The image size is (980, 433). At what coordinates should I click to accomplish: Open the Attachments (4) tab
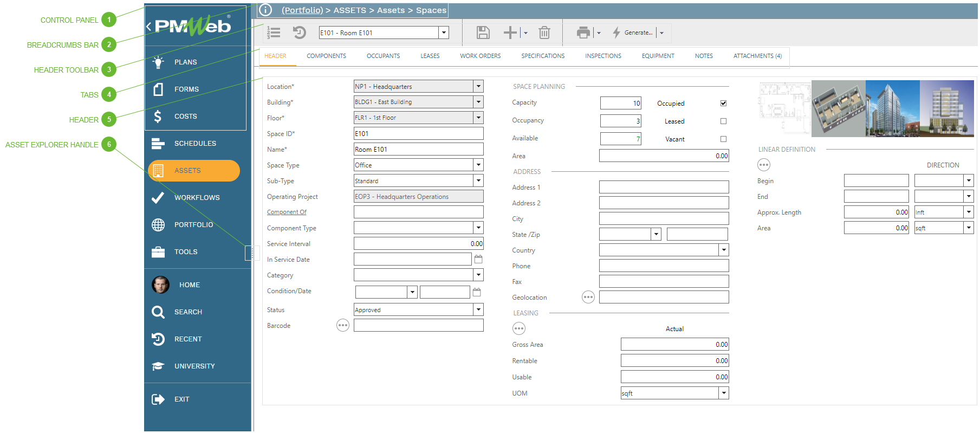(757, 56)
